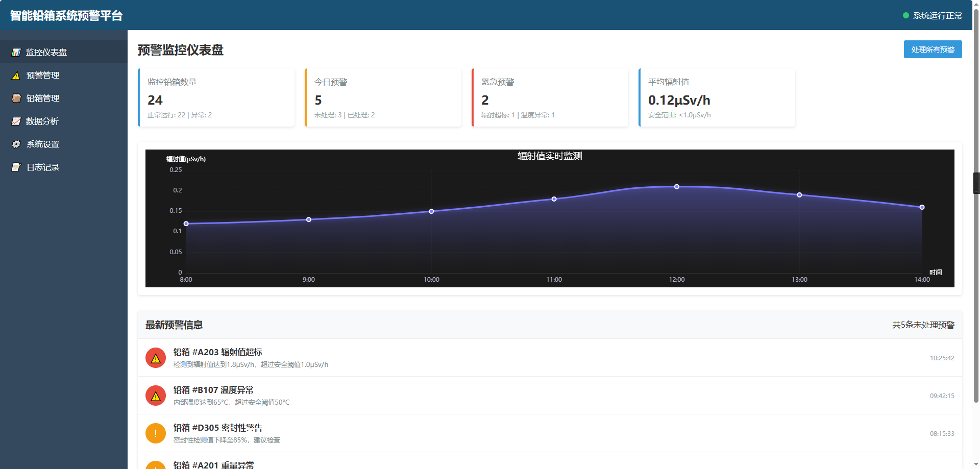Click the page scrollbar down arrow
The width and height of the screenshot is (980, 469).
pos(976,464)
